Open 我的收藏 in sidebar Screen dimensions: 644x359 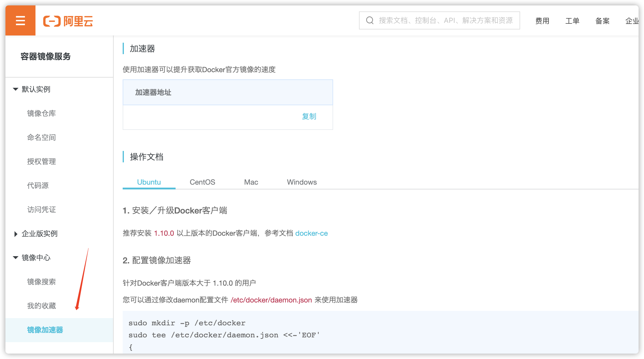(41, 306)
